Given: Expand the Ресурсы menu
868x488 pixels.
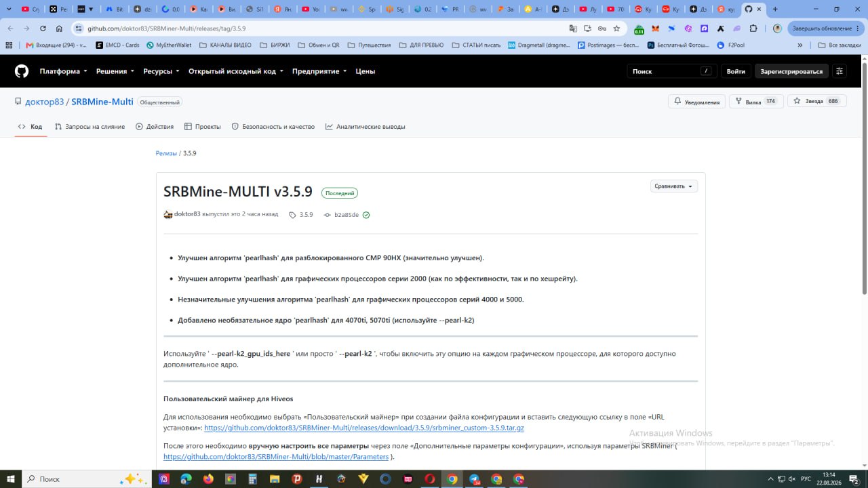Looking at the screenshot, I should click(x=161, y=71).
